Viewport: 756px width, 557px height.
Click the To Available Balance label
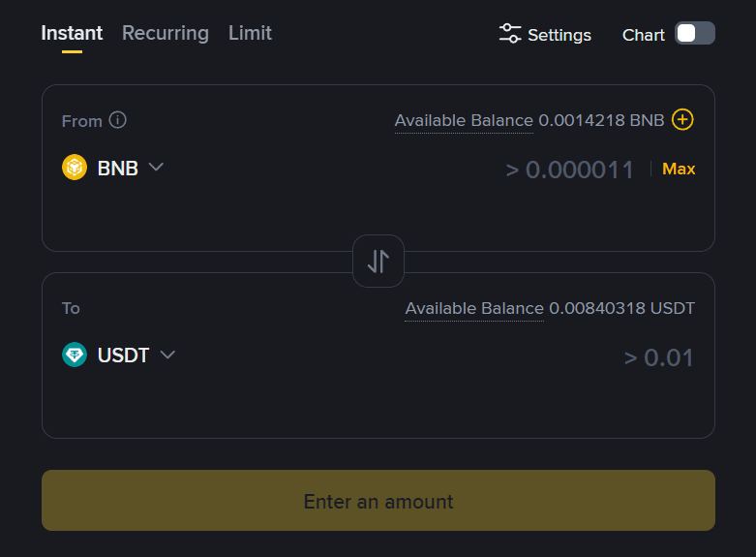474,308
